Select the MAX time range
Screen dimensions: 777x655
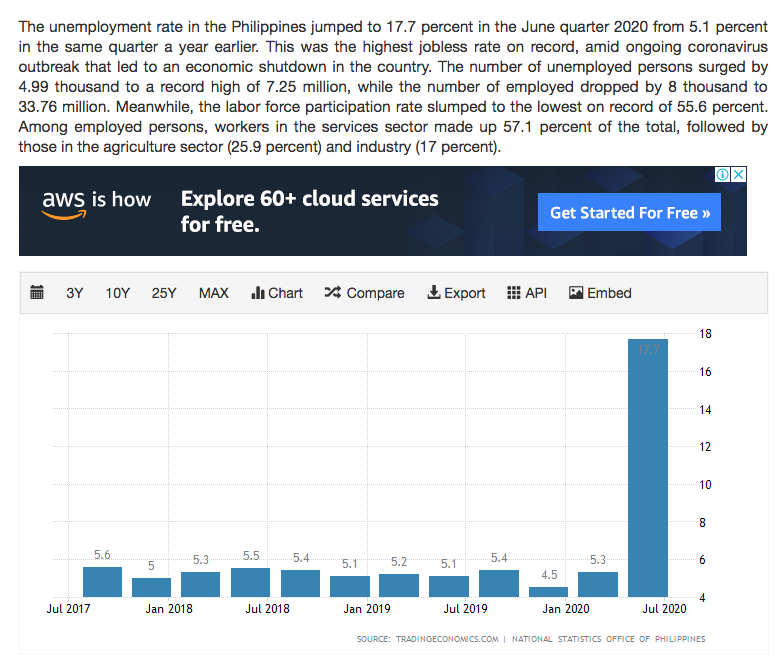click(214, 293)
